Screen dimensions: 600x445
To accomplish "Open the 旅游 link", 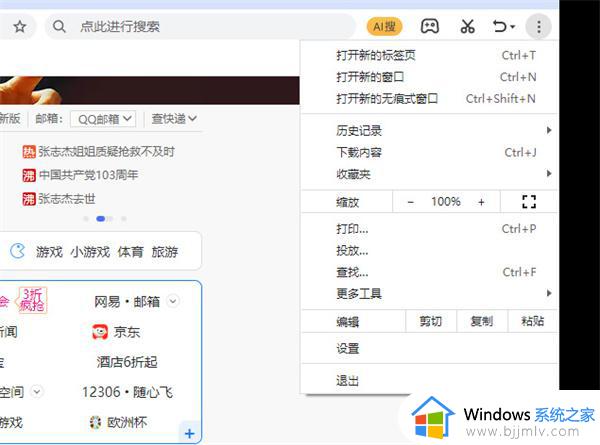I will click(x=165, y=252).
